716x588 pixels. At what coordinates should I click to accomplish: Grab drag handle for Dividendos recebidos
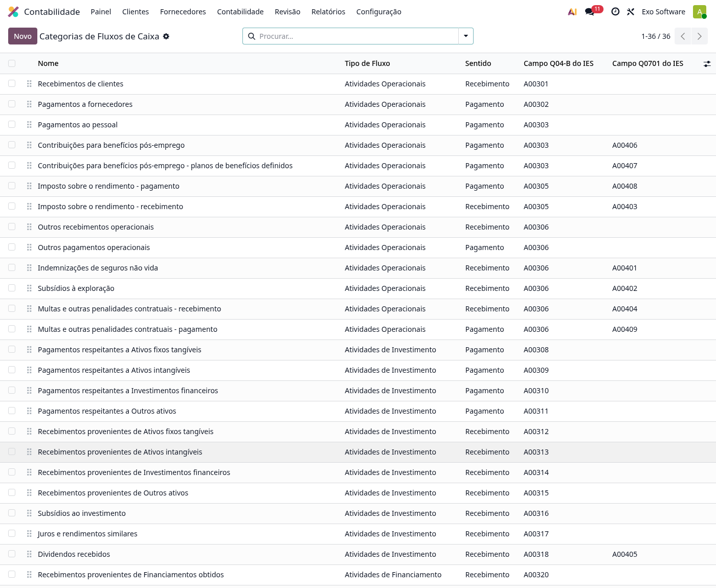pyautogui.click(x=29, y=554)
